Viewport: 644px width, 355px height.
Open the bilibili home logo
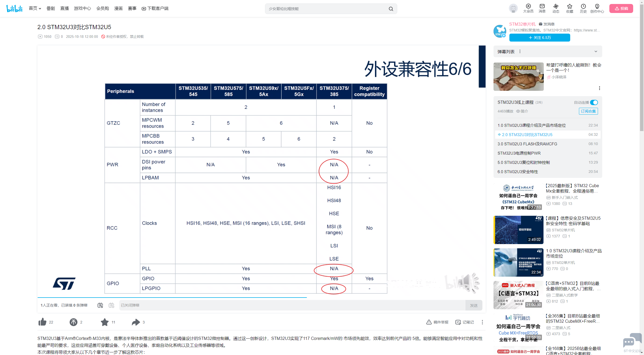tap(15, 8)
